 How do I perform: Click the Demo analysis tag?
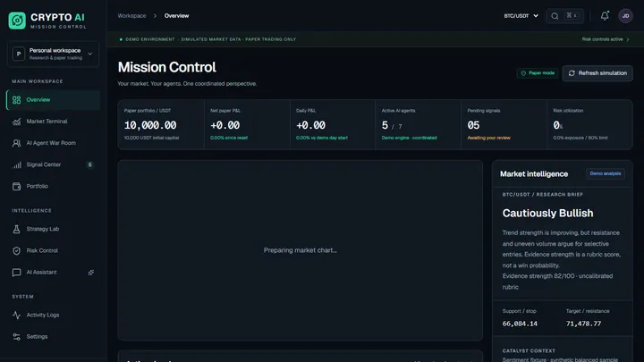pos(606,173)
